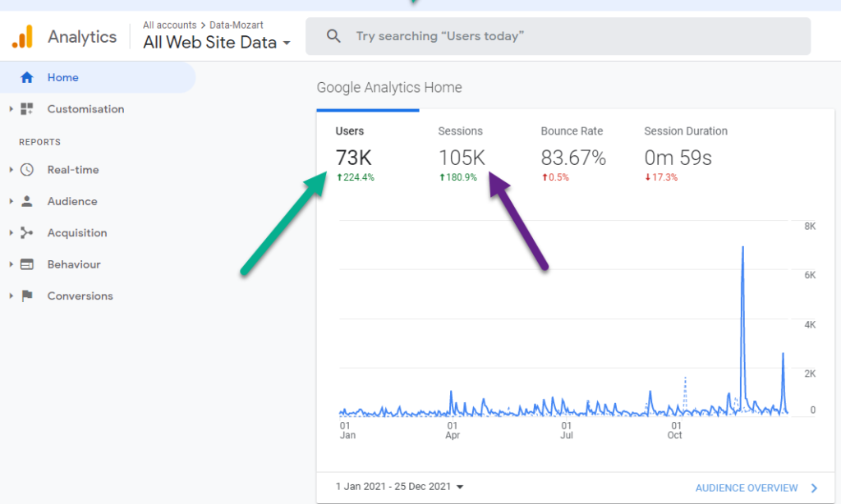Expand the Customisation tree arrow
The width and height of the screenshot is (841, 504).
point(11,109)
